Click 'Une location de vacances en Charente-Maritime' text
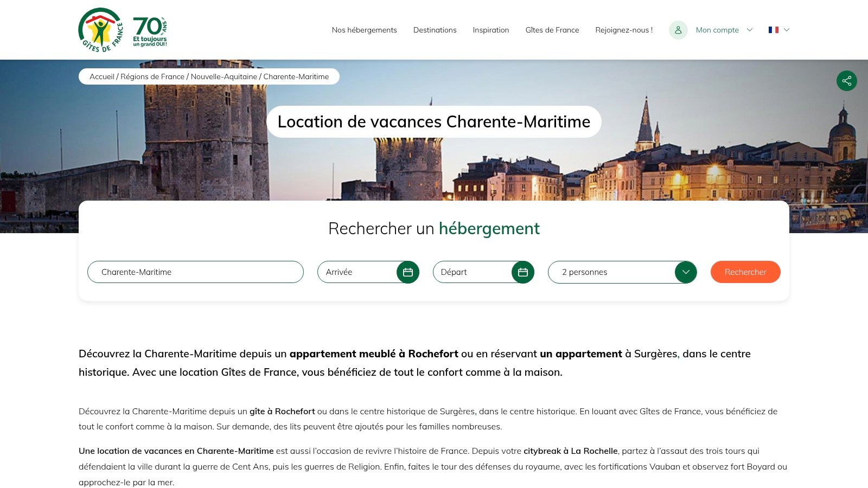Screen dimensions: 868x488 point(176,451)
